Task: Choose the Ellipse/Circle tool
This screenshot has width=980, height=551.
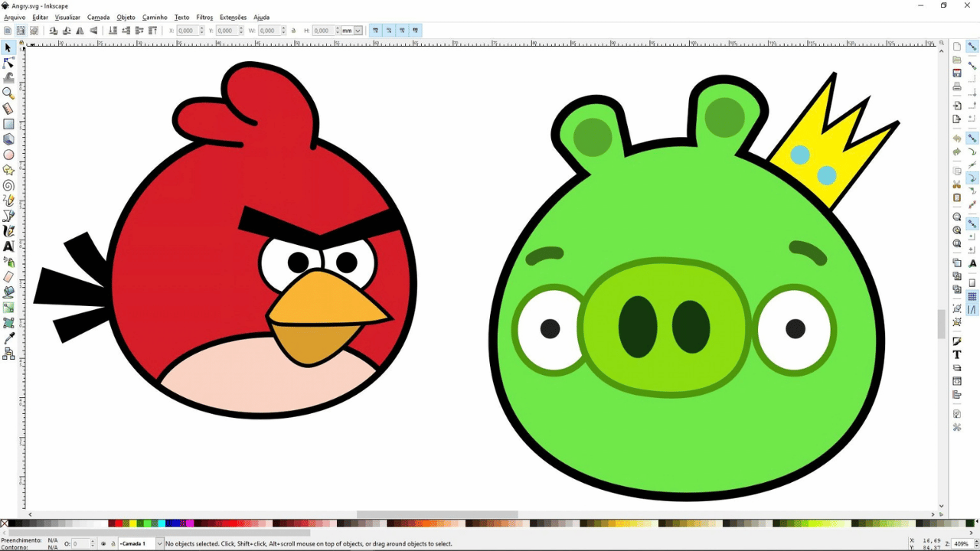Action: click(8, 155)
